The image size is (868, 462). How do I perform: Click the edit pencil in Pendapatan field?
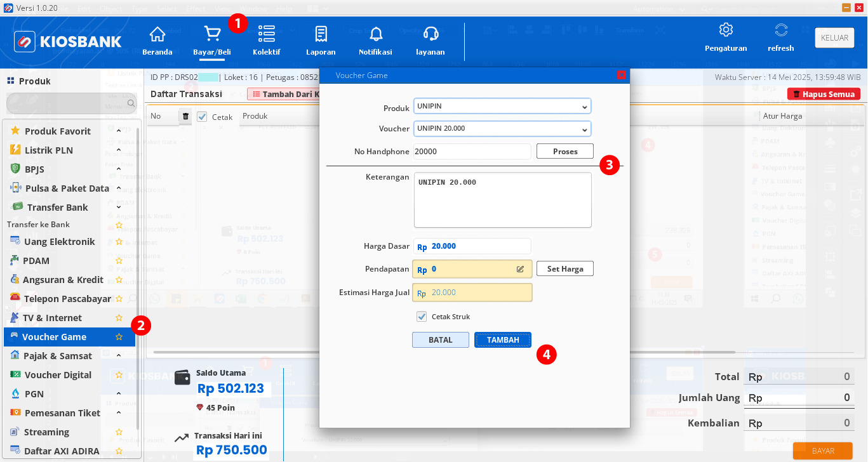pos(520,269)
